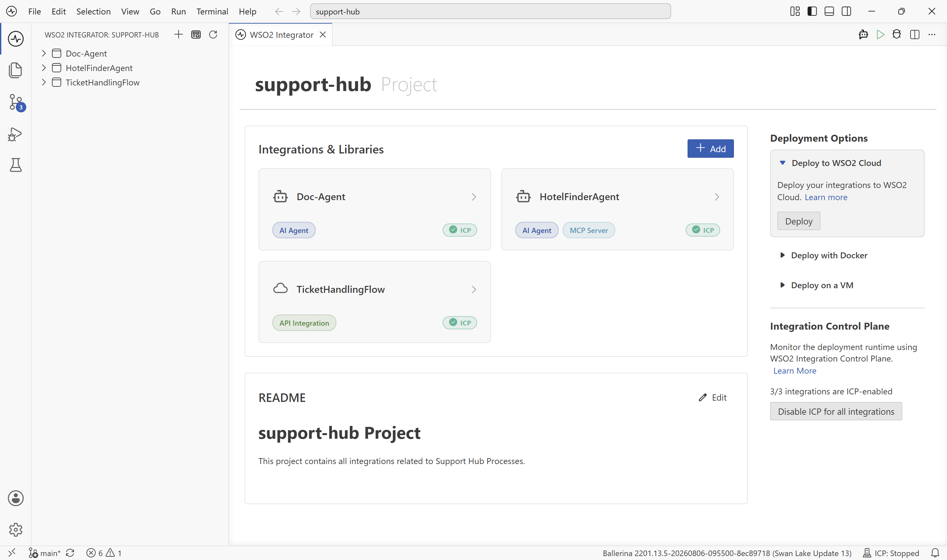Collapse the Deploy to WSO2 Cloud section
This screenshot has height=560, width=947.
tap(783, 163)
